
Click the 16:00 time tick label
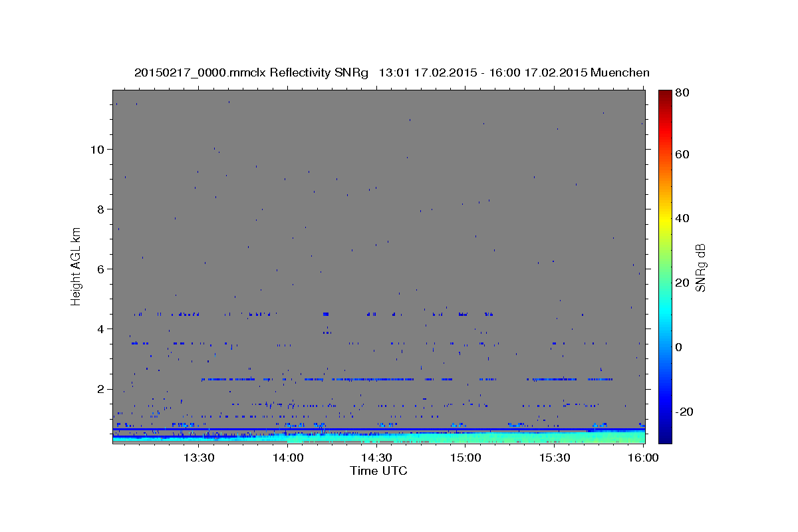[x=643, y=458]
